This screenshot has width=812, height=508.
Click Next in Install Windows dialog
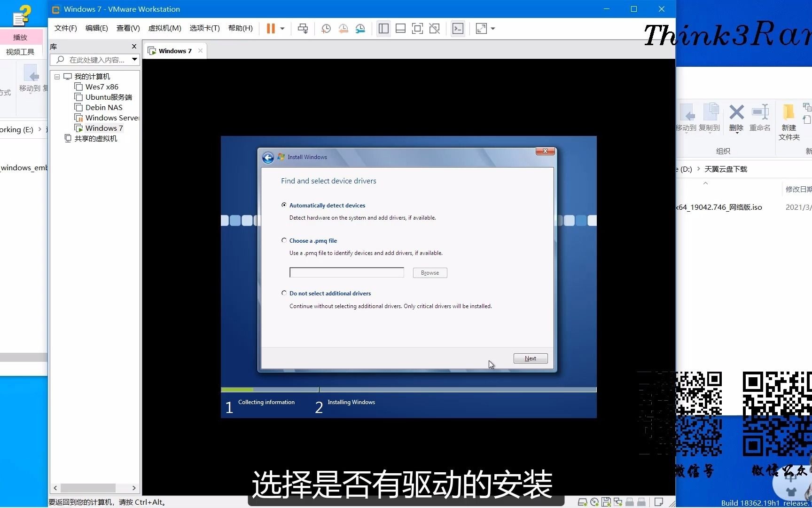(x=531, y=358)
